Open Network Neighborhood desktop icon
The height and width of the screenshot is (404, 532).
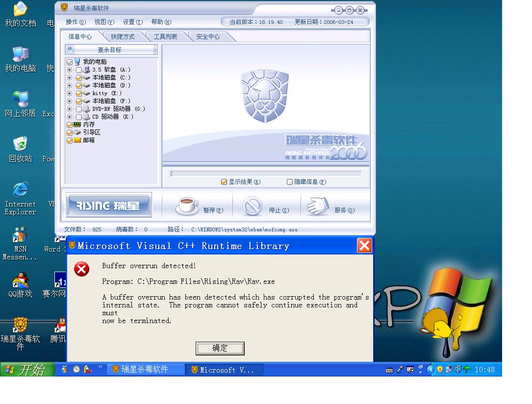coord(21,104)
